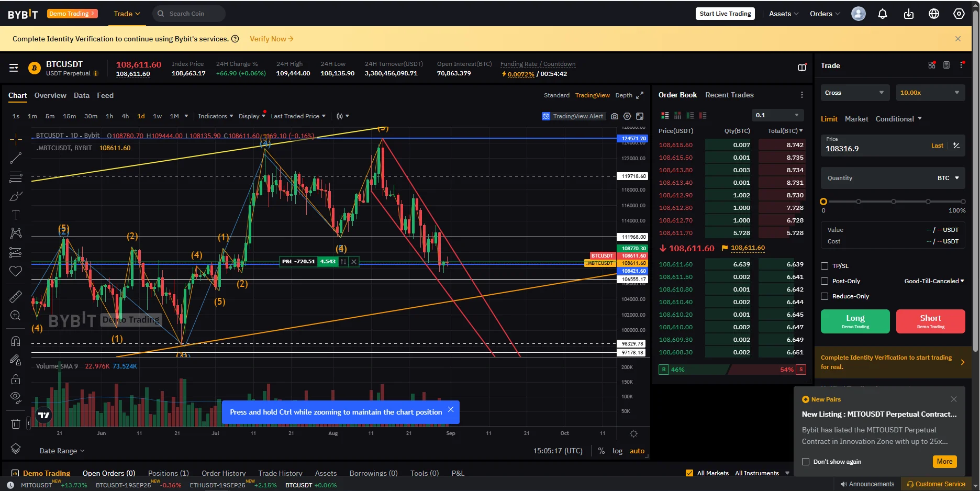Open the notifications bell
Screen dimensions: 980x491
coord(883,14)
